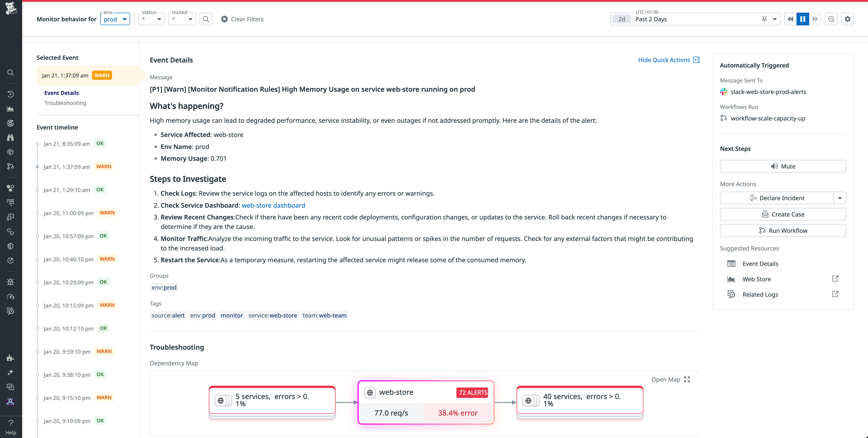Pin the current time frame
Viewport: 868px width, 438px height.
click(x=764, y=19)
